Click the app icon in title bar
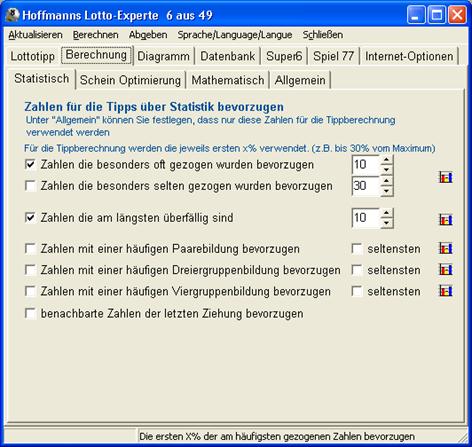Screen dimensions: 472x447 tap(13, 15)
